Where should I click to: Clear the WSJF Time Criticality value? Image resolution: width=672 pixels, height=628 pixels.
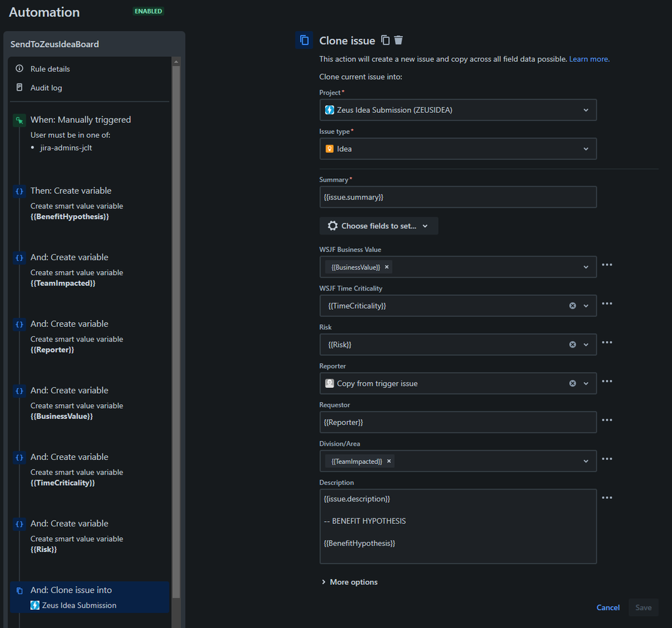[x=572, y=306]
